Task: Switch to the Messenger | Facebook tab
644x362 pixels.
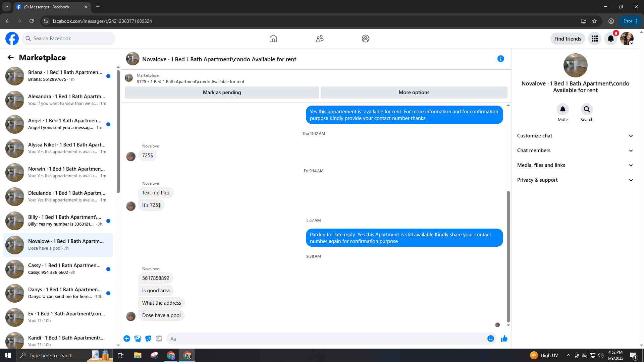Action: point(52,7)
